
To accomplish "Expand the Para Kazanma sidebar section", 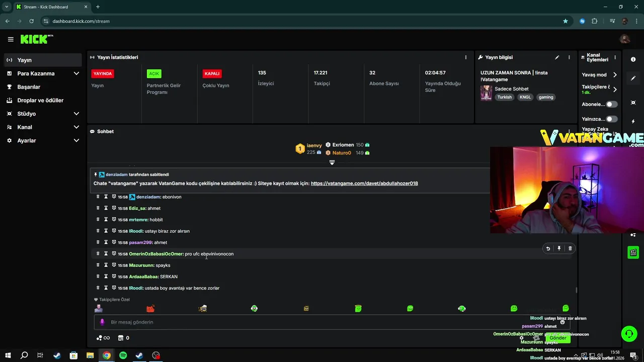I will coord(76,73).
